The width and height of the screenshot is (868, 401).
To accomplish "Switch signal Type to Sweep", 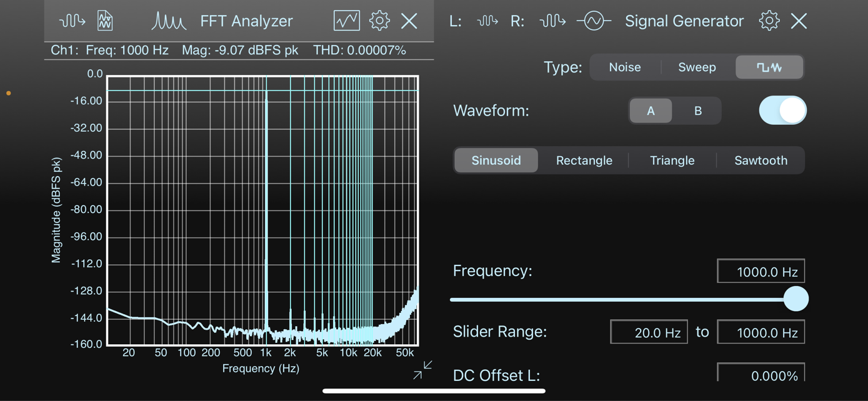I will tap(697, 67).
